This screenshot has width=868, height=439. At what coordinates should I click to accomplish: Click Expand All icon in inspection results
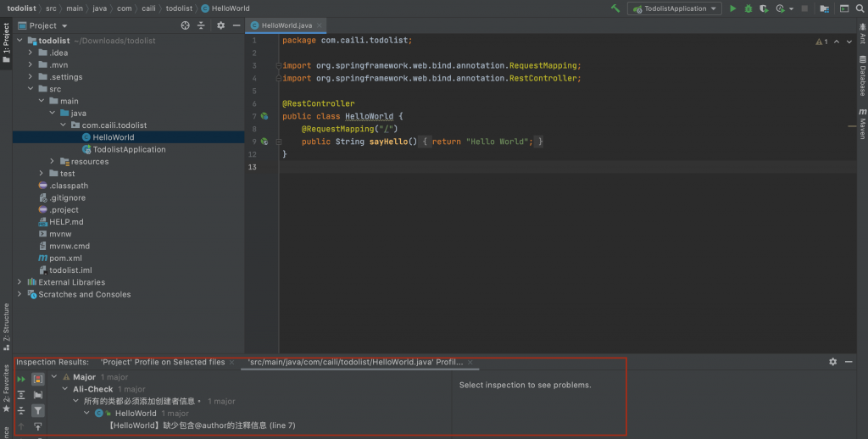[21, 395]
